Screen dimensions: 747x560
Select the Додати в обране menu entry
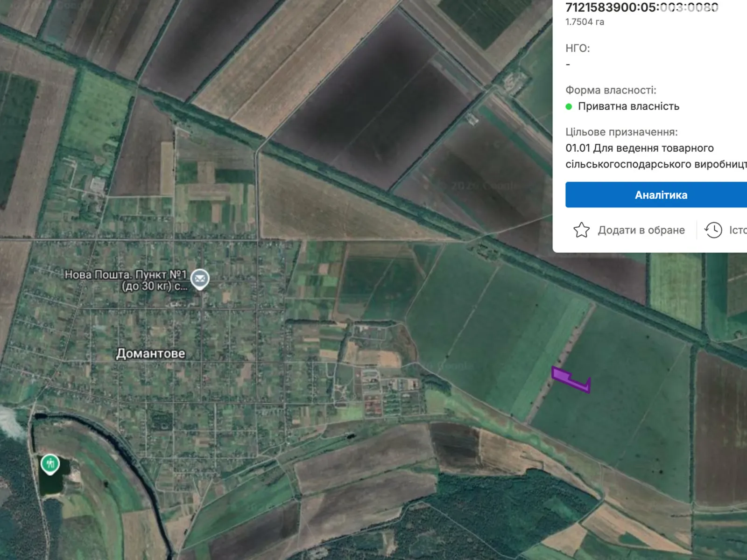[641, 230]
